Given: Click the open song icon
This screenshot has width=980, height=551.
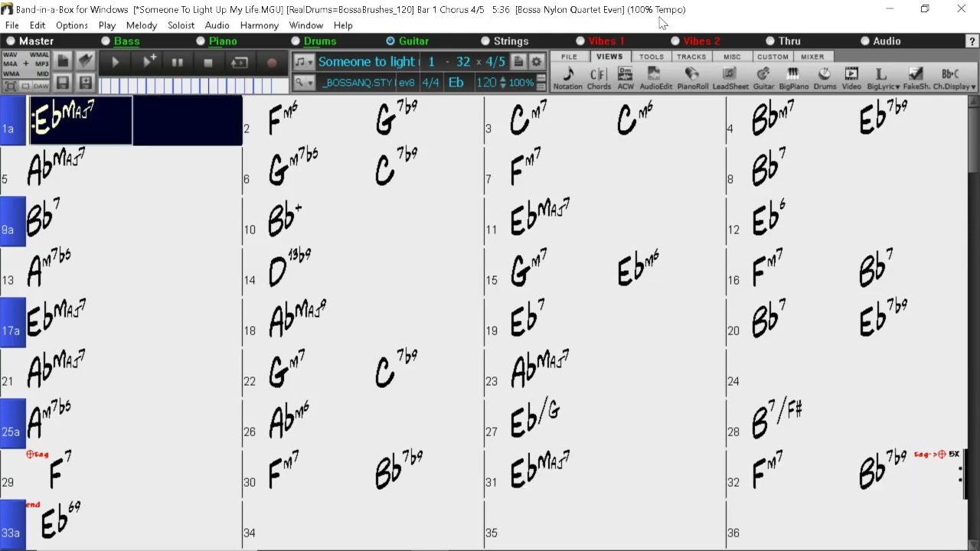Looking at the screenshot, I should point(86,60).
